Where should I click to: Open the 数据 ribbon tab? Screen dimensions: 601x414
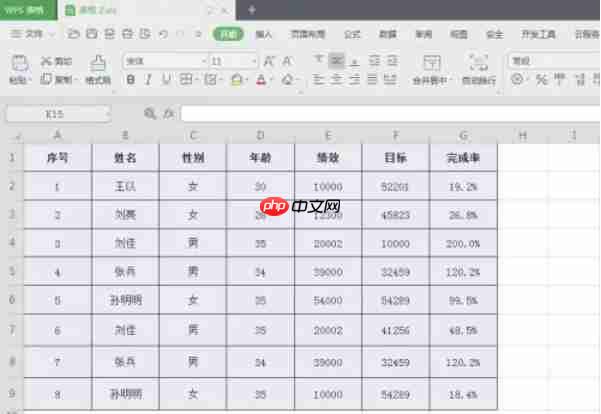(388, 34)
